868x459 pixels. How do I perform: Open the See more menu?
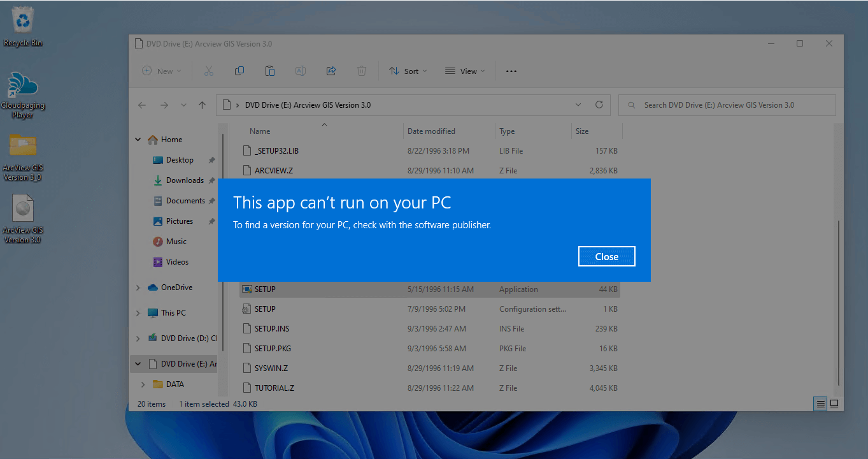[511, 71]
